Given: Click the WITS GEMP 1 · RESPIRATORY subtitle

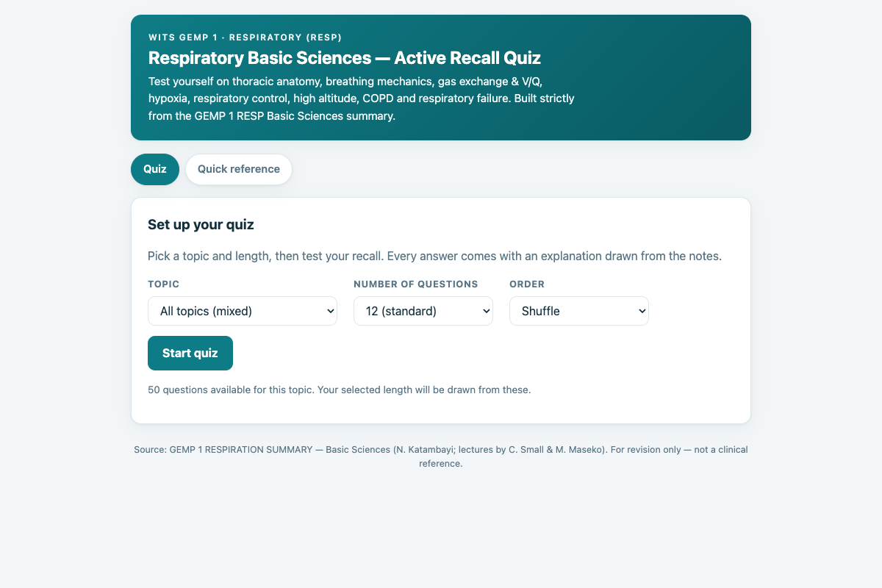Looking at the screenshot, I should click(x=245, y=37).
